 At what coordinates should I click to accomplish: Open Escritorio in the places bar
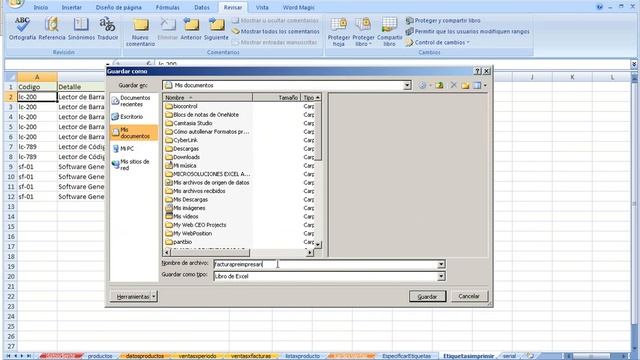pos(134,117)
